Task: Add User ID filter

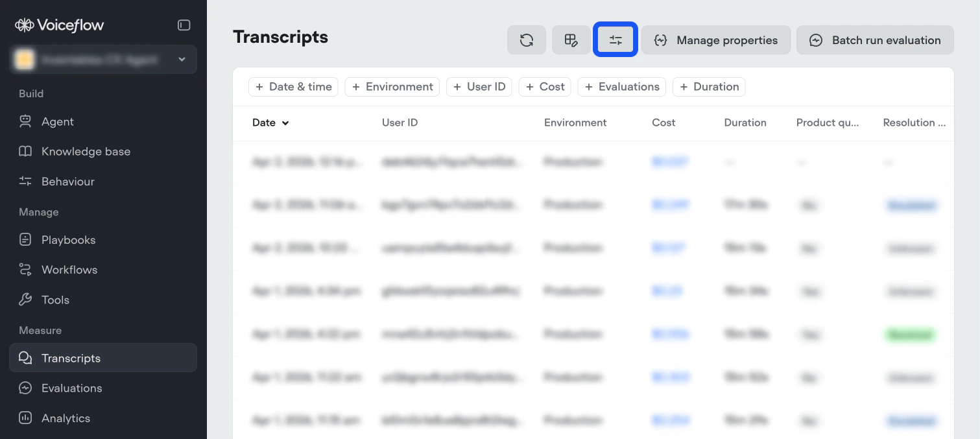Action: click(x=479, y=87)
